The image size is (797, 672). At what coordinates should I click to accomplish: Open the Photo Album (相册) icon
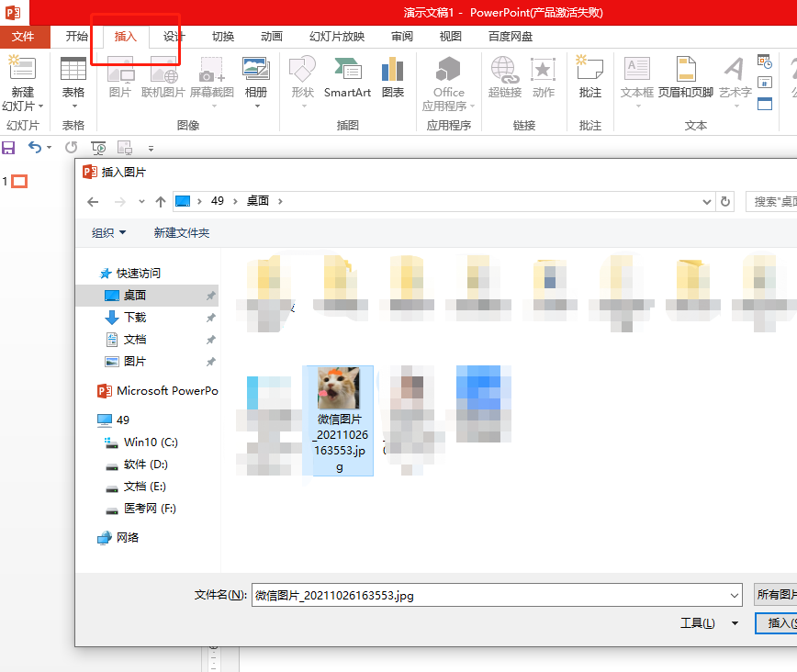(x=255, y=69)
